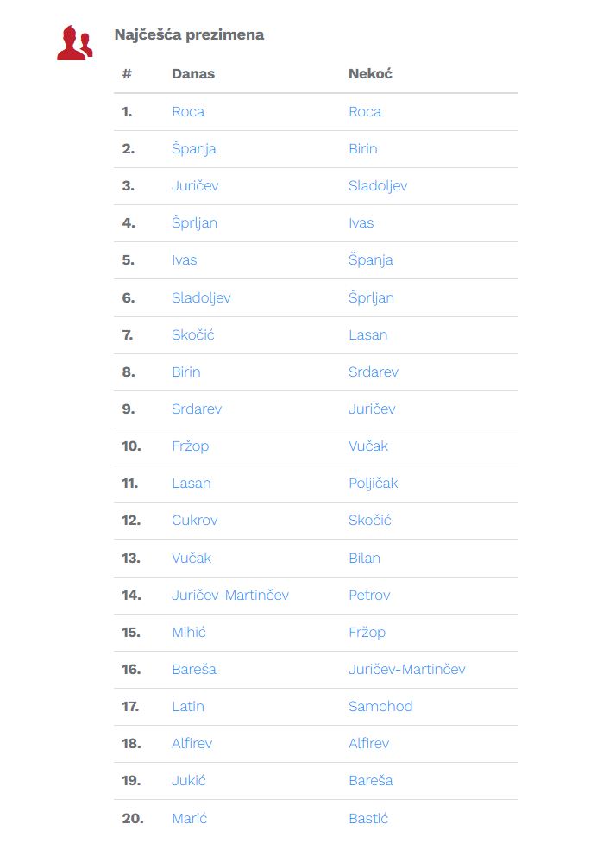Click the red people icon
The image size is (603, 868).
[x=74, y=42]
